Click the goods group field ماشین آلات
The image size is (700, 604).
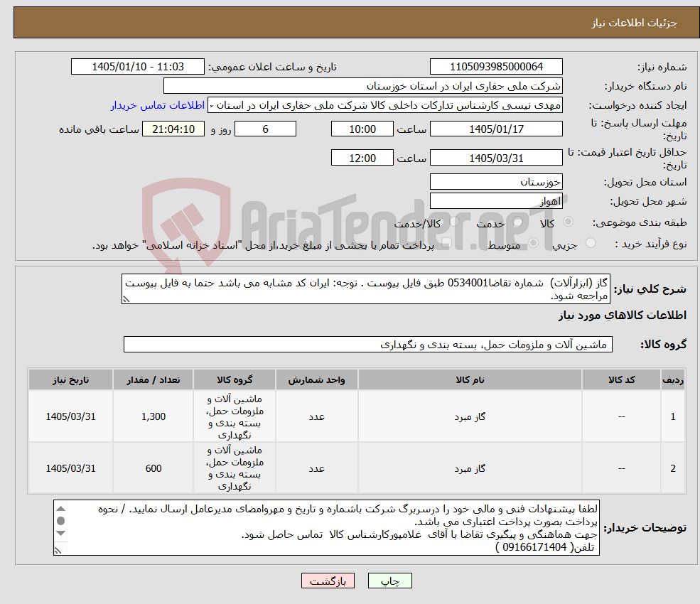coord(368,345)
